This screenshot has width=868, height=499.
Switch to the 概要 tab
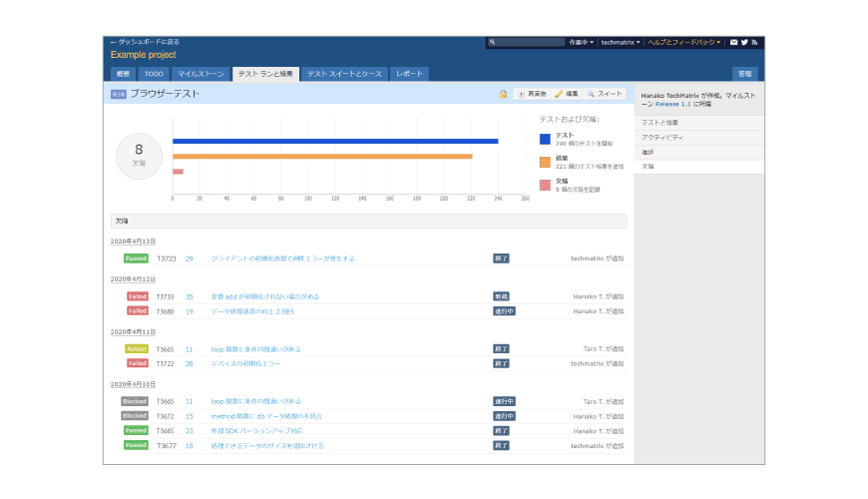click(124, 74)
